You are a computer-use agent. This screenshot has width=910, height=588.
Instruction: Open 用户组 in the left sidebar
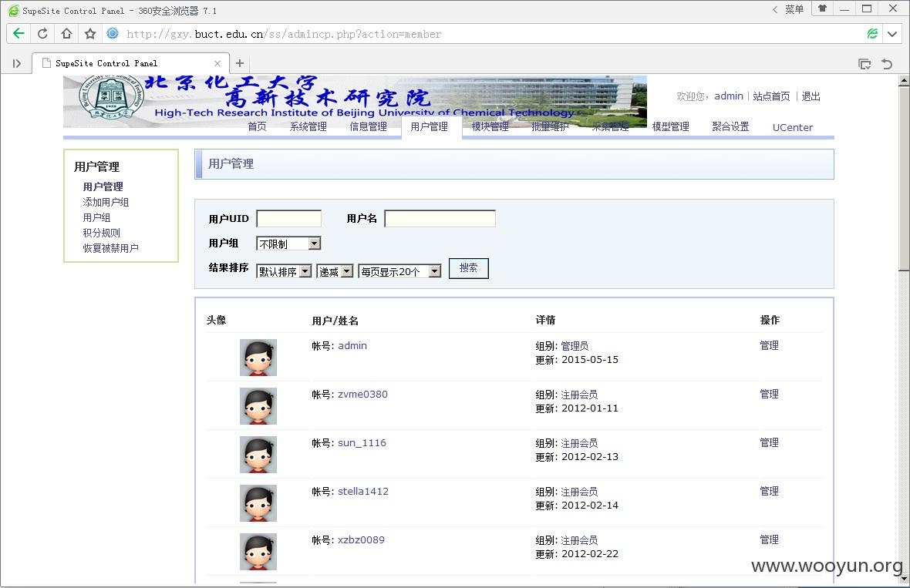click(96, 217)
